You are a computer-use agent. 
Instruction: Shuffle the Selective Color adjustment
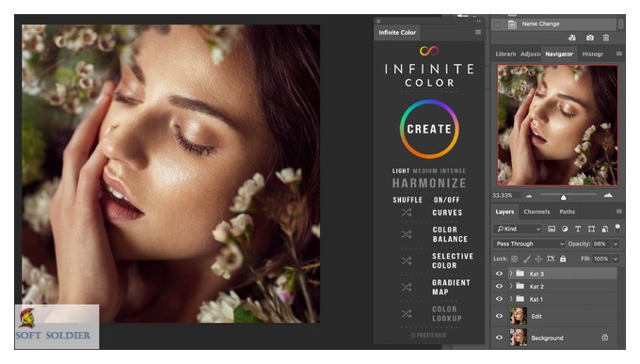pos(407,261)
